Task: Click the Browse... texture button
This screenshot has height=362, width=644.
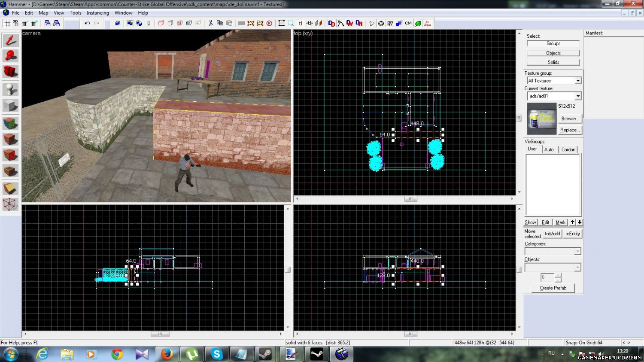Action: pos(570,119)
